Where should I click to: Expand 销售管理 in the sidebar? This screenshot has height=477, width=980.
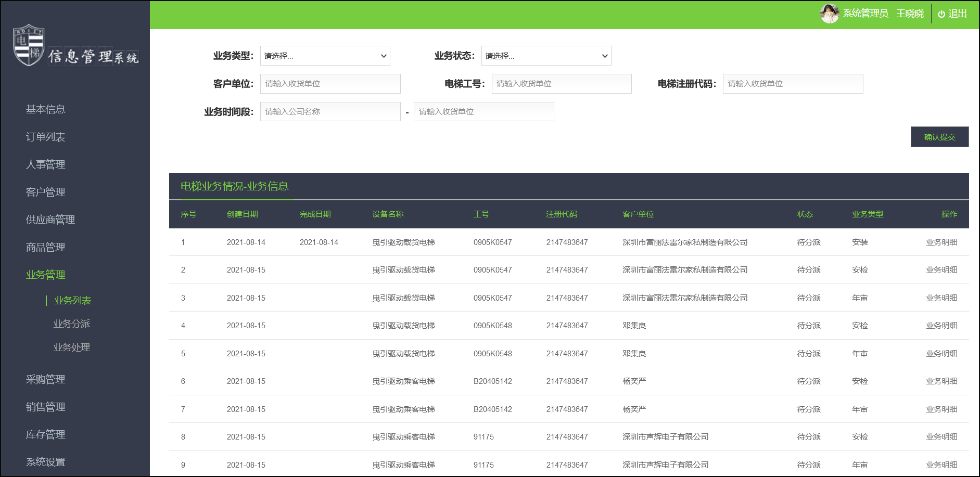click(46, 407)
